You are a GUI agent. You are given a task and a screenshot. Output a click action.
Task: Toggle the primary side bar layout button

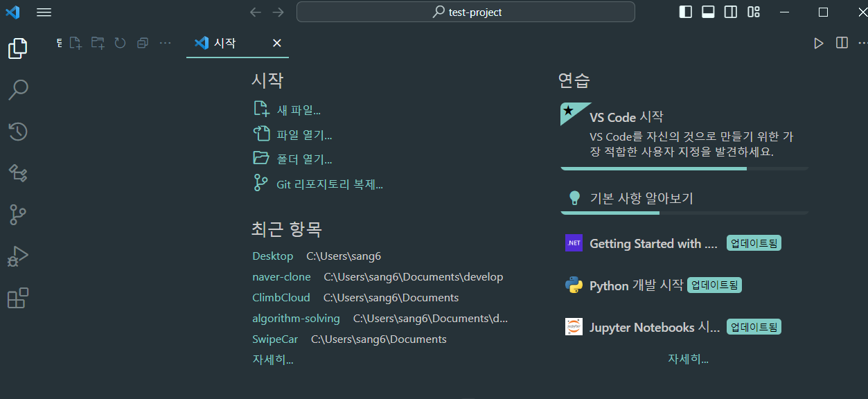pyautogui.click(x=685, y=12)
